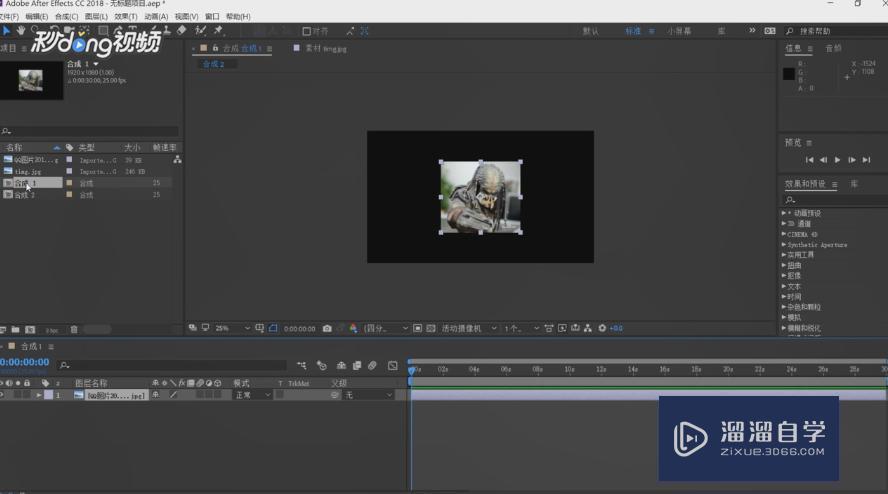Select the Hand tool in toolbar

pos(20,31)
